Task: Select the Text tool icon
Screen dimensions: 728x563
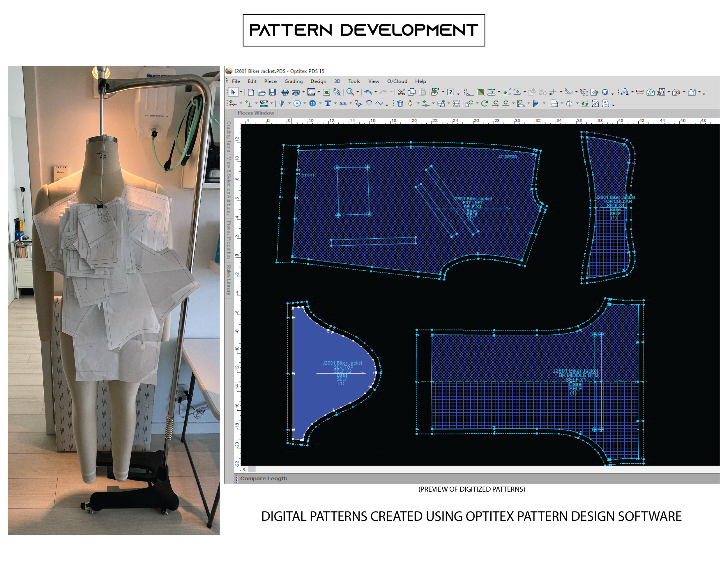Action: tap(328, 103)
